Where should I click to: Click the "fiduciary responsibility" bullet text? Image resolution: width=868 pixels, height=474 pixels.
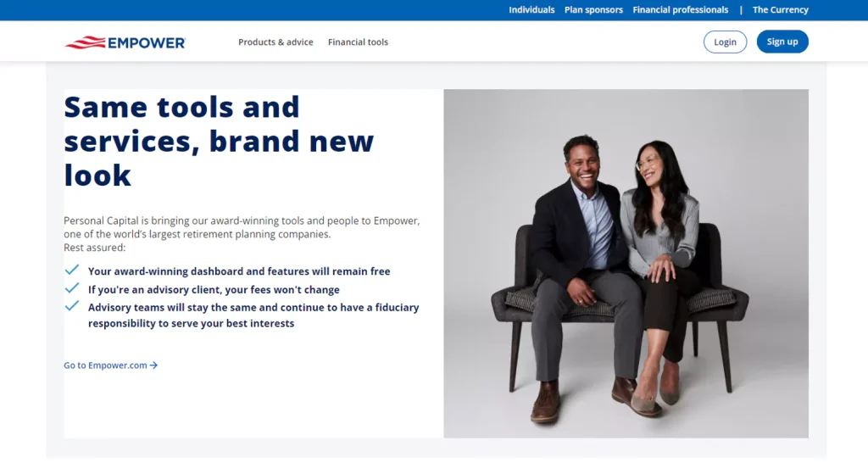tap(253, 315)
